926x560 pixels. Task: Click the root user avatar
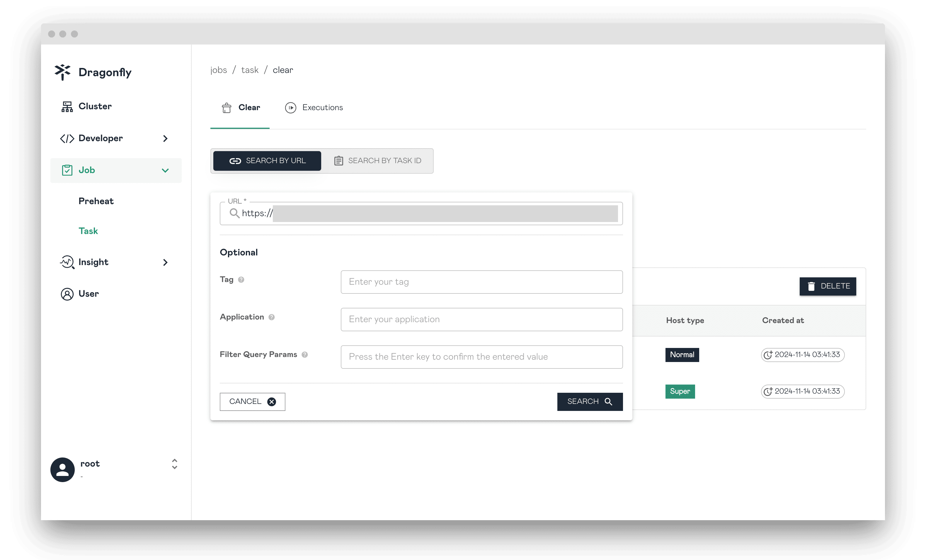coord(62,469)
